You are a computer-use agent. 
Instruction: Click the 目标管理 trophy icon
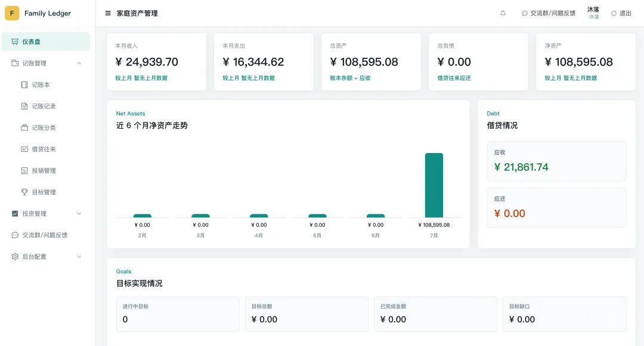coord(24,192)
